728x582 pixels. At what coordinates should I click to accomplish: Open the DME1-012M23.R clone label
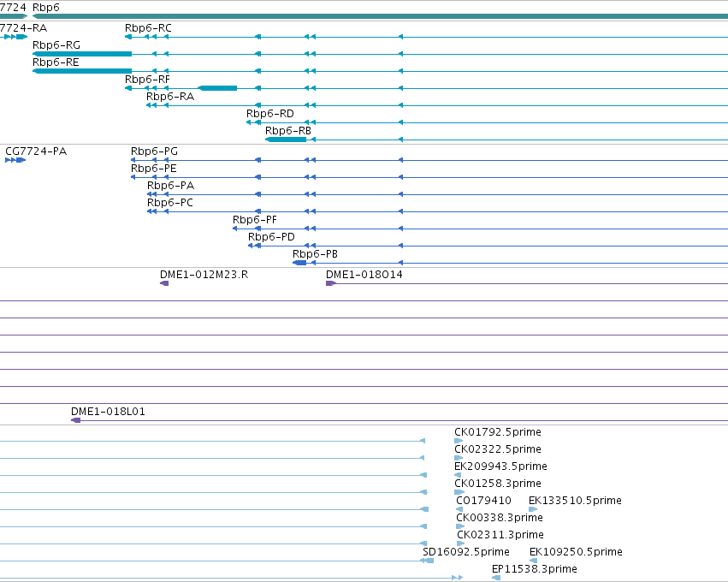(204, 275)
